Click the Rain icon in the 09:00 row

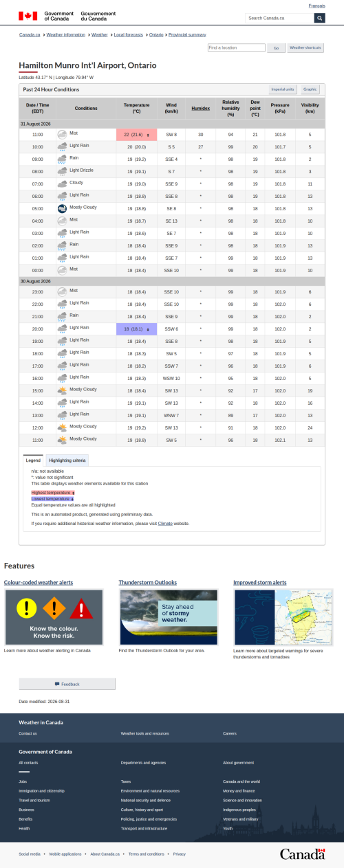(62, 159)
